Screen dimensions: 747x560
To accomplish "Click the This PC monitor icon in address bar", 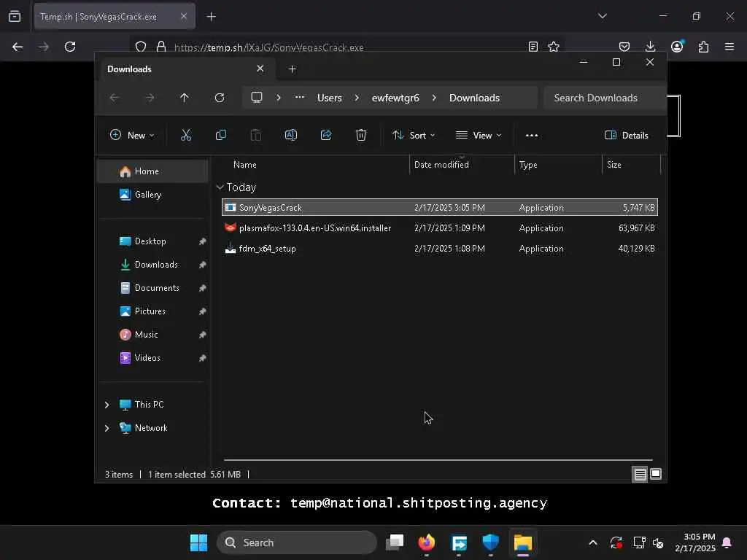I will click(257, 98).
